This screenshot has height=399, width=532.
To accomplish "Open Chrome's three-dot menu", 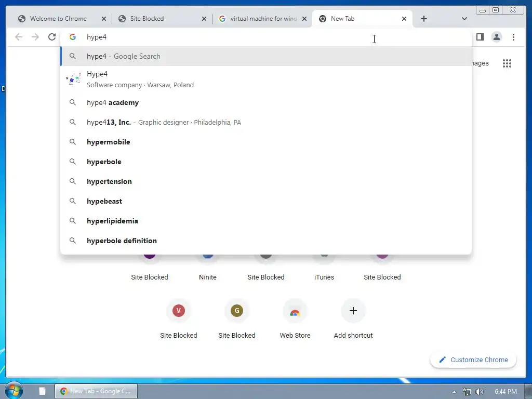I will pyautogui.click(x=513, y=37).
